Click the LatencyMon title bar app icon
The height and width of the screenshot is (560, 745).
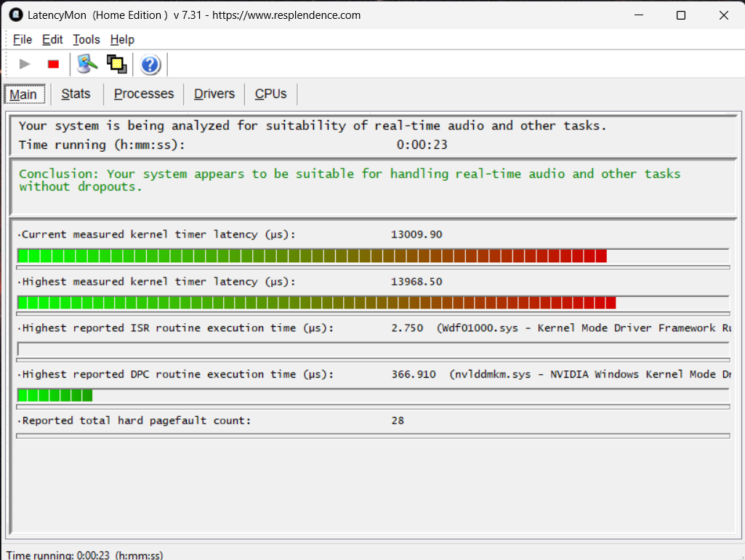[x=16, y=15]
